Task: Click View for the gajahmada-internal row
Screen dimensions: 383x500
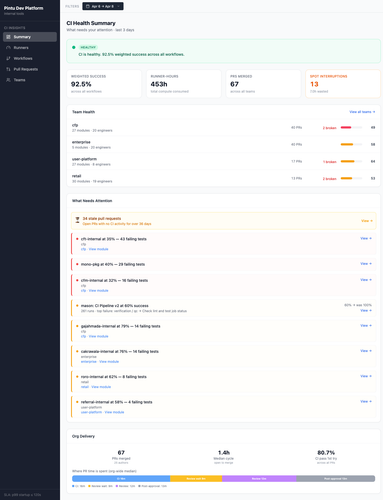Action: (x=366, y=325)
